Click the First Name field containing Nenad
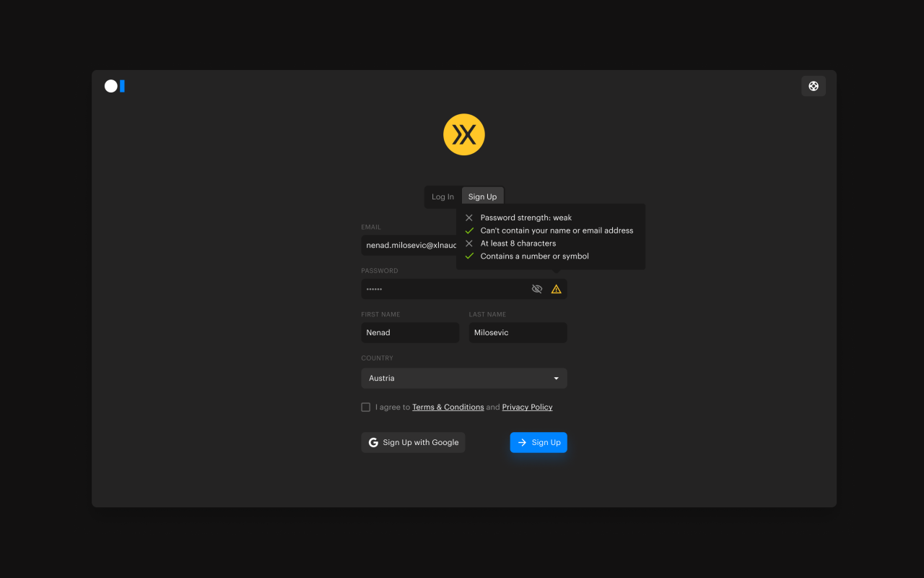The width and height of the screenshot is (924, 578). click(x=409, y=332)
